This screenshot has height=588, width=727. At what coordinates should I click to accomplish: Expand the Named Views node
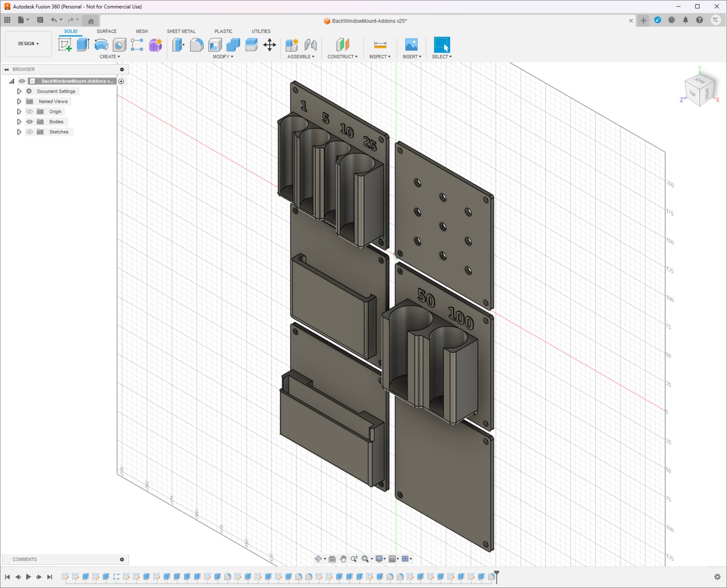pos(19,101)
